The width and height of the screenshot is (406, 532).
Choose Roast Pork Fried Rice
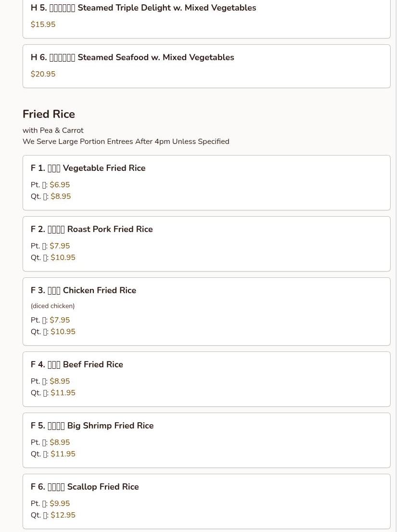pos(92,230)
